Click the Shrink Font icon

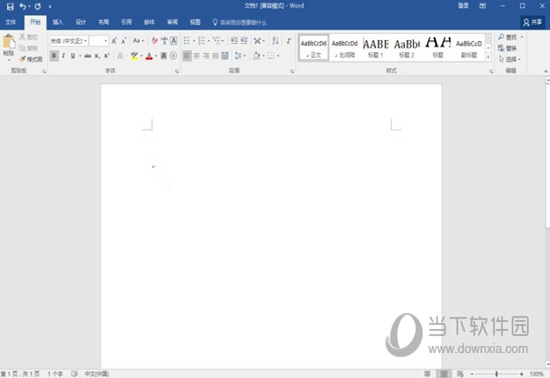(124, 41)
